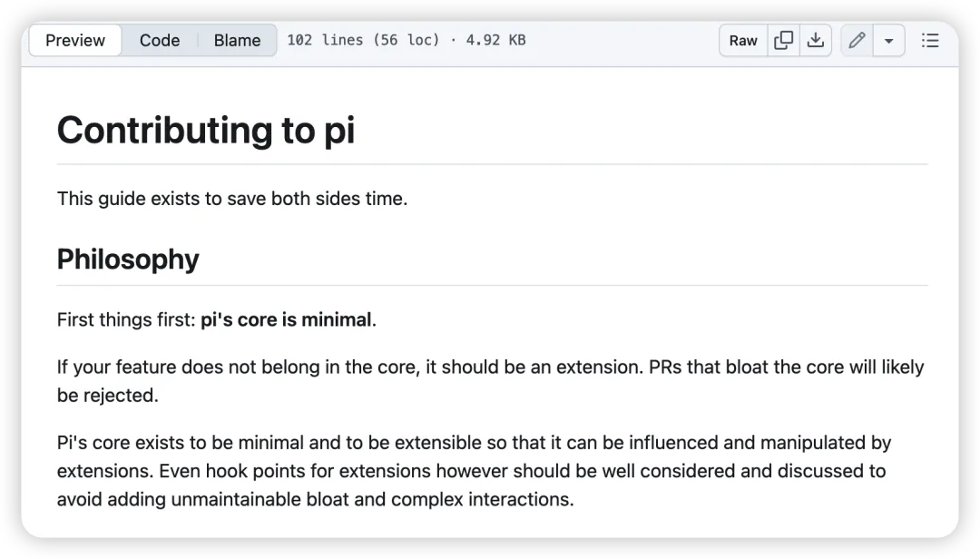Click the paragraph starting "Pi's core exists"
The width and height of the screenshot is (980, 559).
(474, 471)
